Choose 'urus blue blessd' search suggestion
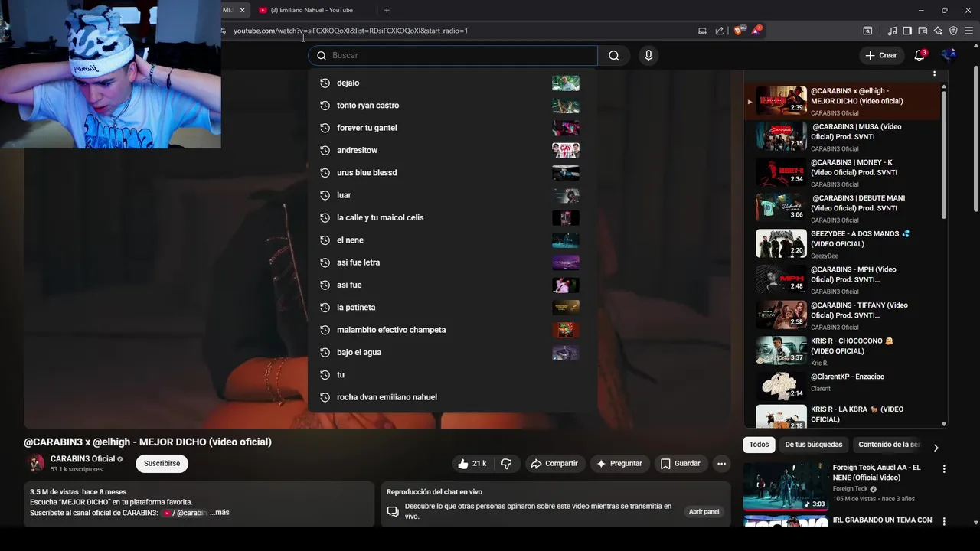This screenshot has width=980, height=551. (x=452, y=173)
